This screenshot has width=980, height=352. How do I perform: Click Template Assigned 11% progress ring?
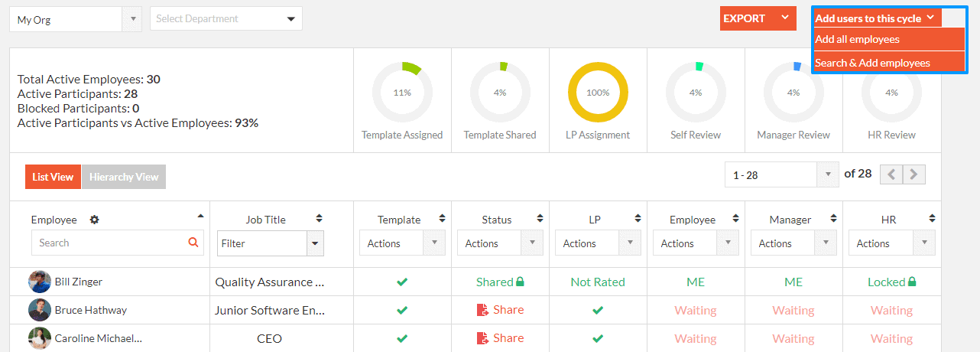(402, 93)
